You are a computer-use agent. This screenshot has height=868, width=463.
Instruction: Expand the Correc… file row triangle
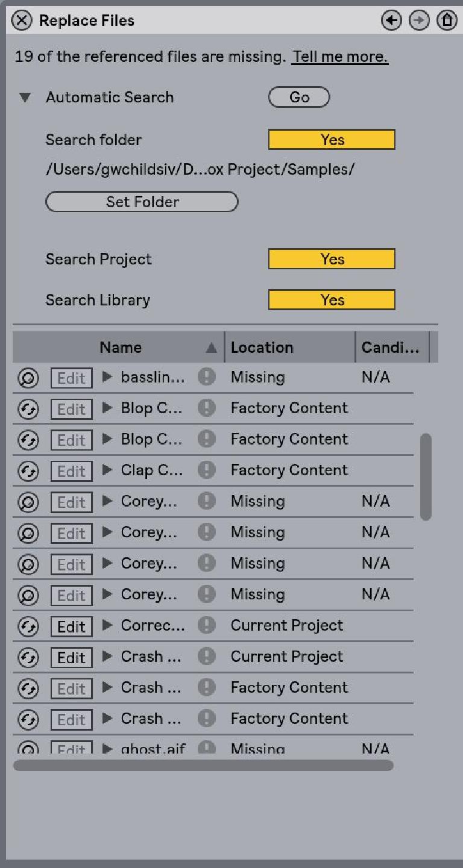(107, 625)
